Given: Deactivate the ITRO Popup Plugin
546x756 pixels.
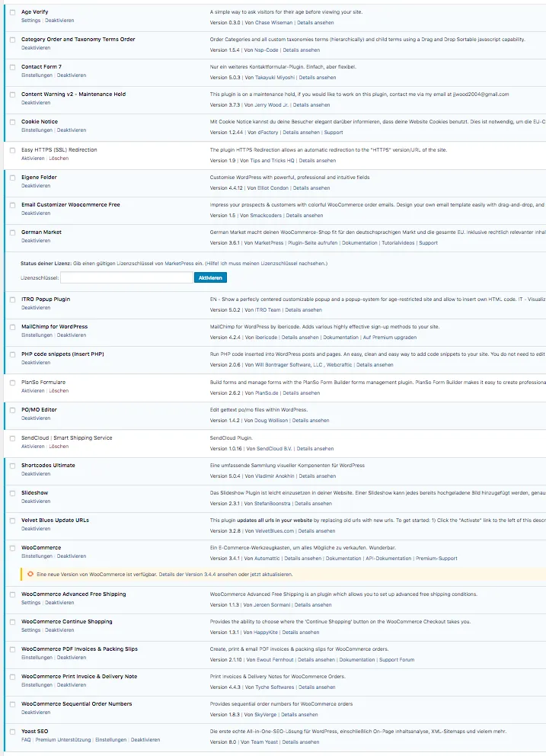Looking at the screenshot, I should (x=36, y=308).
